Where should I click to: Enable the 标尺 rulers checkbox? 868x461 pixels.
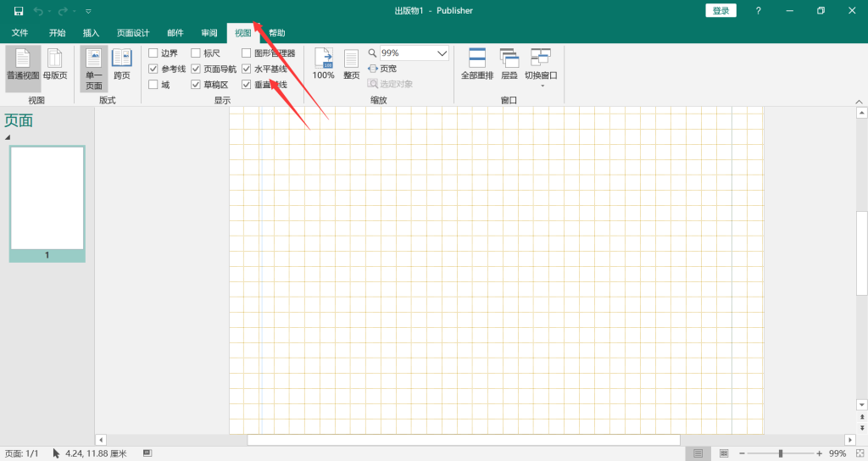(x=196, y=53)
